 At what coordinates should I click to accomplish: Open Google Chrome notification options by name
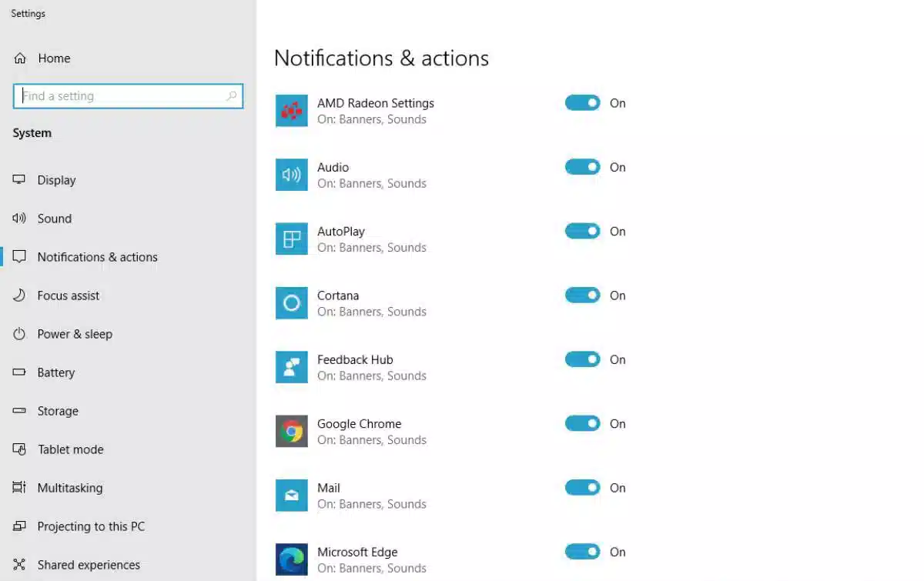(x=359, y=423)
